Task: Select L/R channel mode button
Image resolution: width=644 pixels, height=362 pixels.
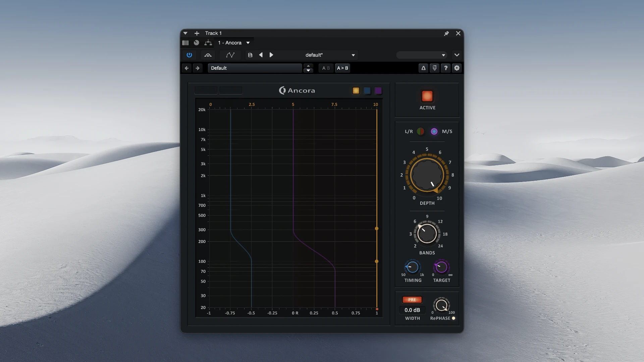Action: coord(420,131)
